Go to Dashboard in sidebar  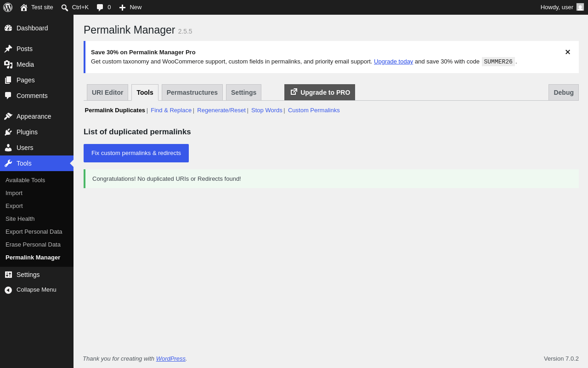[x=32, y=28]
